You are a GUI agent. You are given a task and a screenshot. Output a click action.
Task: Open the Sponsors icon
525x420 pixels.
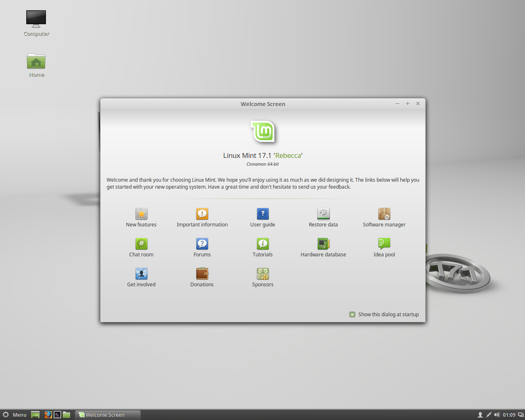click(x=263, y=274)
